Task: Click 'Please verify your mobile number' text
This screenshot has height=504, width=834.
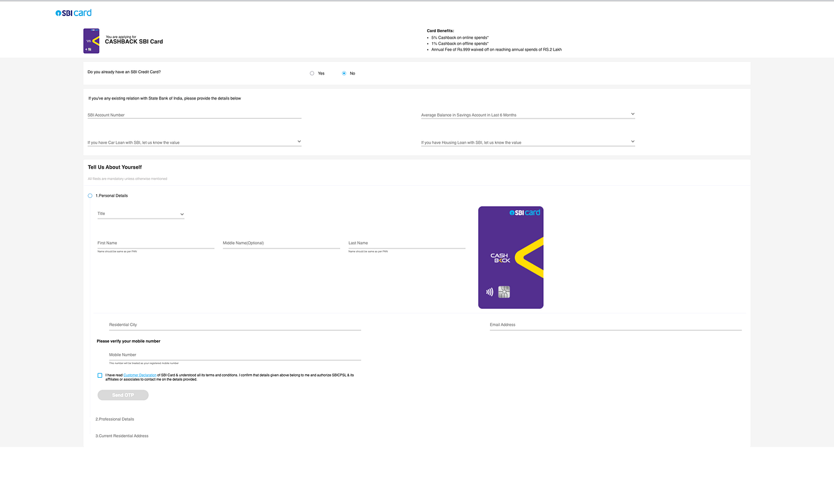Action: (x=129, y=341)
